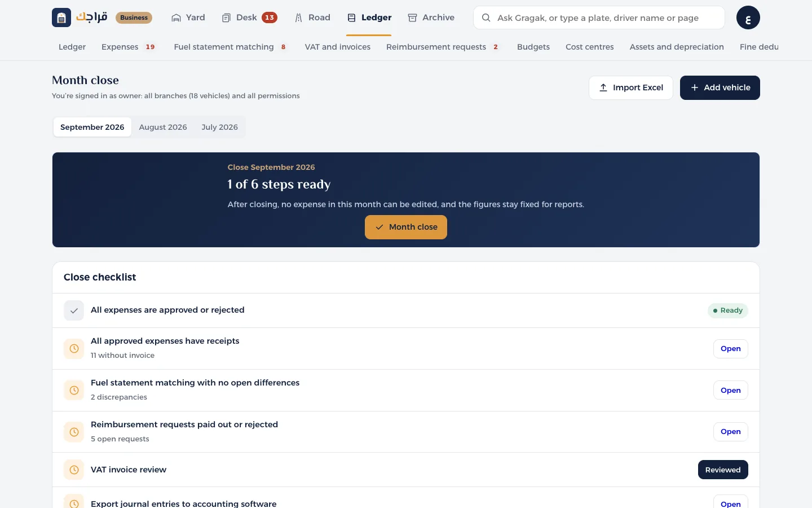812x508 pixels.
Task: Open the fuel statement discrepancies item
Action: click(731, 390)
